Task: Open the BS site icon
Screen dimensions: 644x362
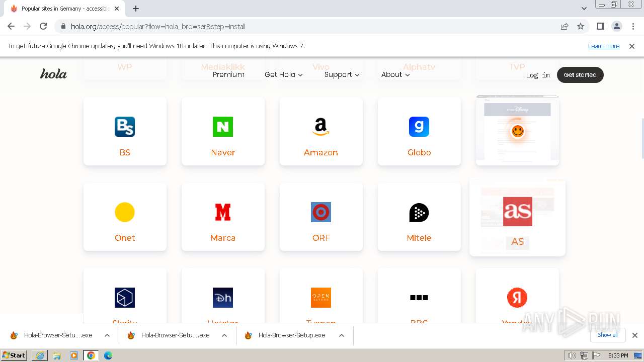Action: (x=125, y=127)
